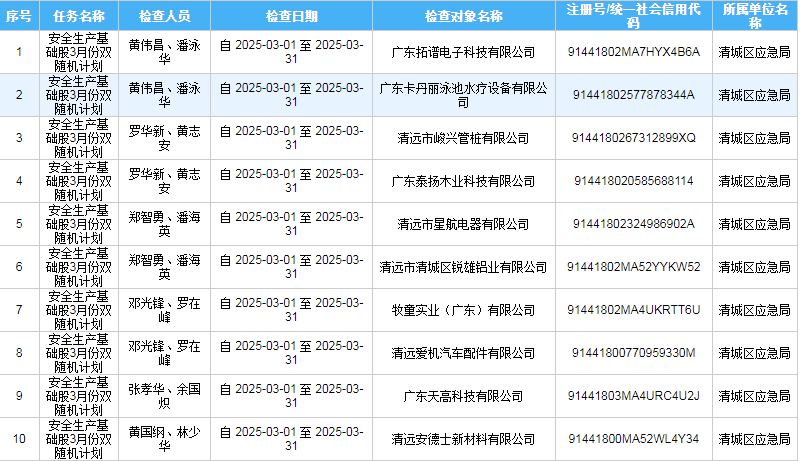Select company 广东泰扬木业科技有限公司

click(x=463, y=181)
